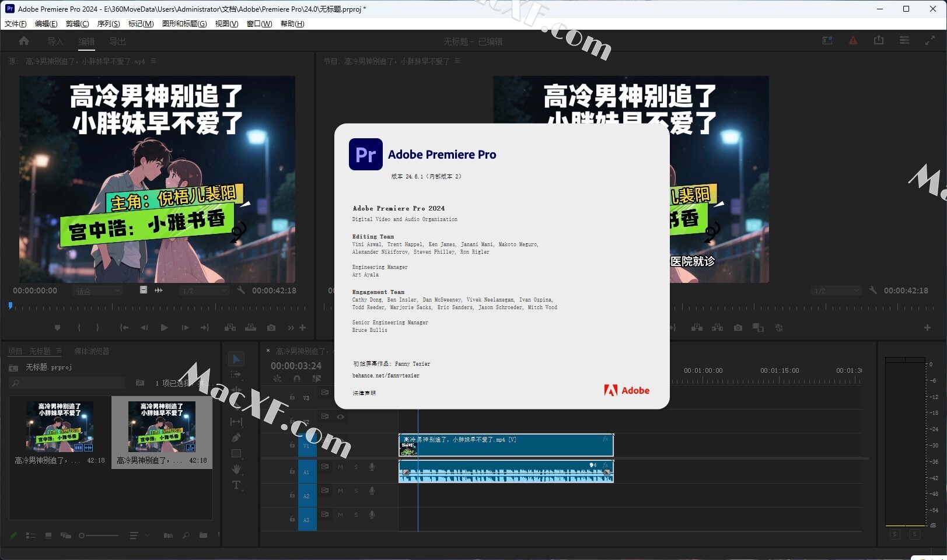Viewport: 947px width, 560px height.
Task: Select the Selection tool arrow
Action: [236, 359]
